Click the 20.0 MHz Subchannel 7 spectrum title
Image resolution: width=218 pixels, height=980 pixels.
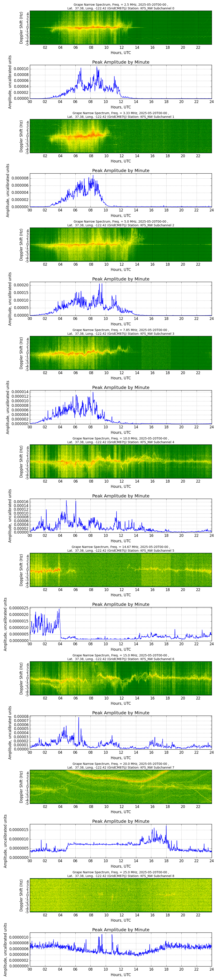[x=120, y=765]
